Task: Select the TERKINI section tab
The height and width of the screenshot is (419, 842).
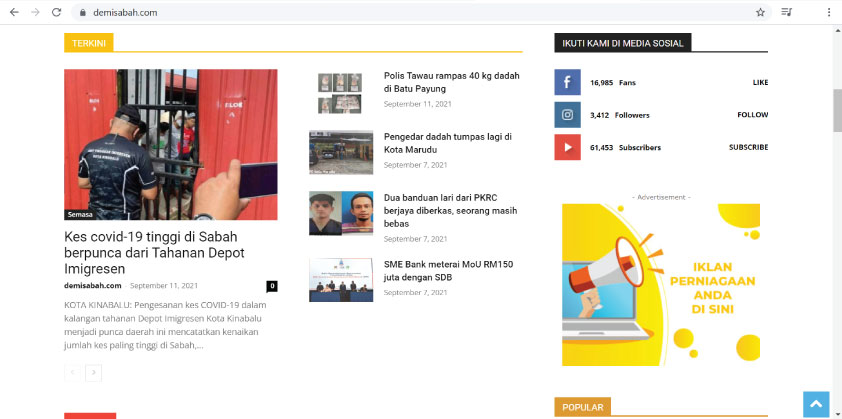Action: [x=89, y=43]
